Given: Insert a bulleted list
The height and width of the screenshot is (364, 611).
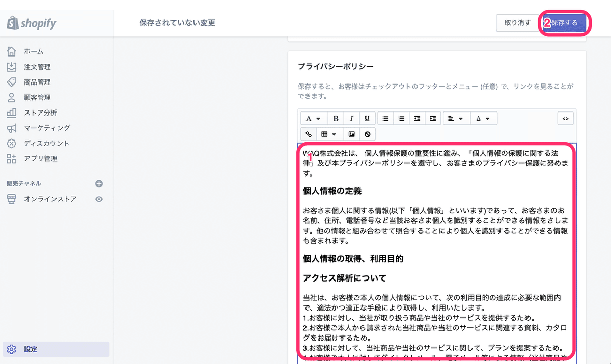Looking at the screenshot, I should 385,118.
